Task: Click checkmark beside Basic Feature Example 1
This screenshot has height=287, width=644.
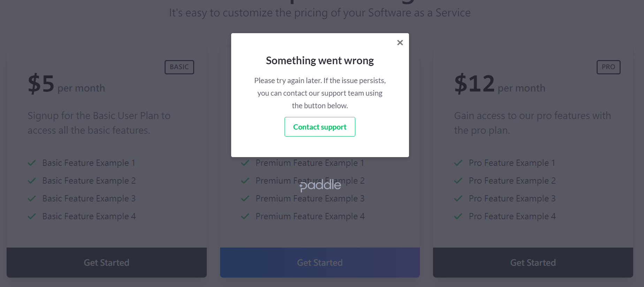Action: (x=32, y=163)
